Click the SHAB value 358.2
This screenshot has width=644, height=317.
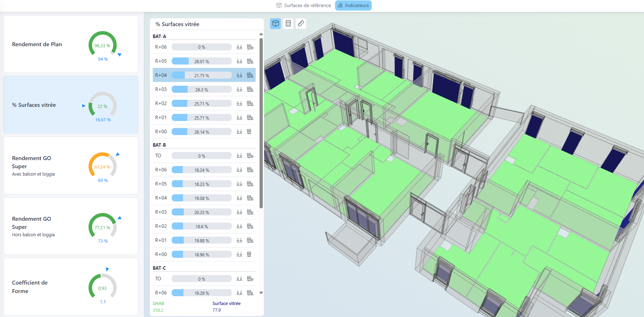point(158,310)
